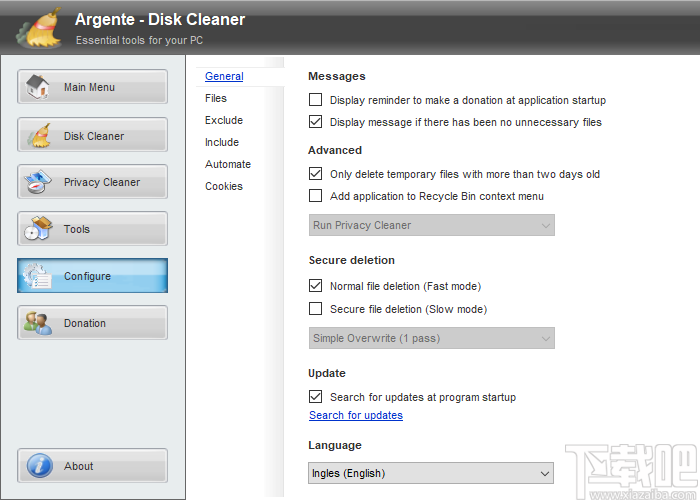Toggle 'Search for updates at program startup'
The width and height of the screenshot is (700, 500).
click(x=316, y=397)
